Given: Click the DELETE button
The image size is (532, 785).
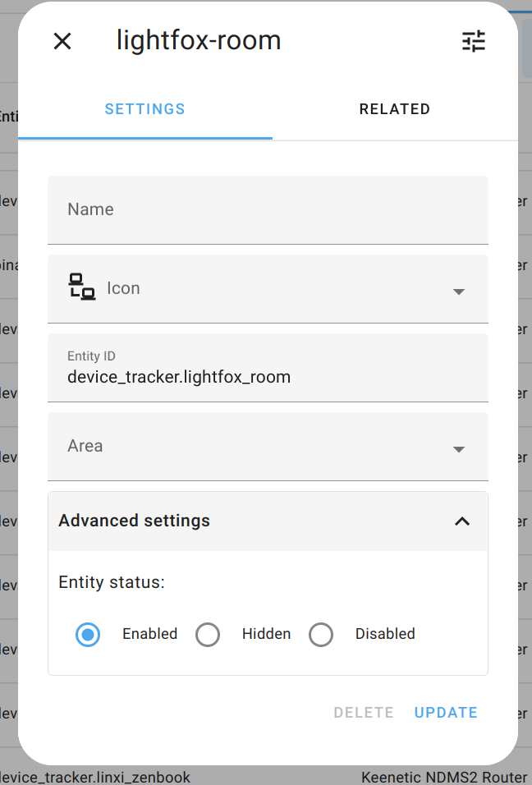Looking at the screenshot, I should click(364, 712).
